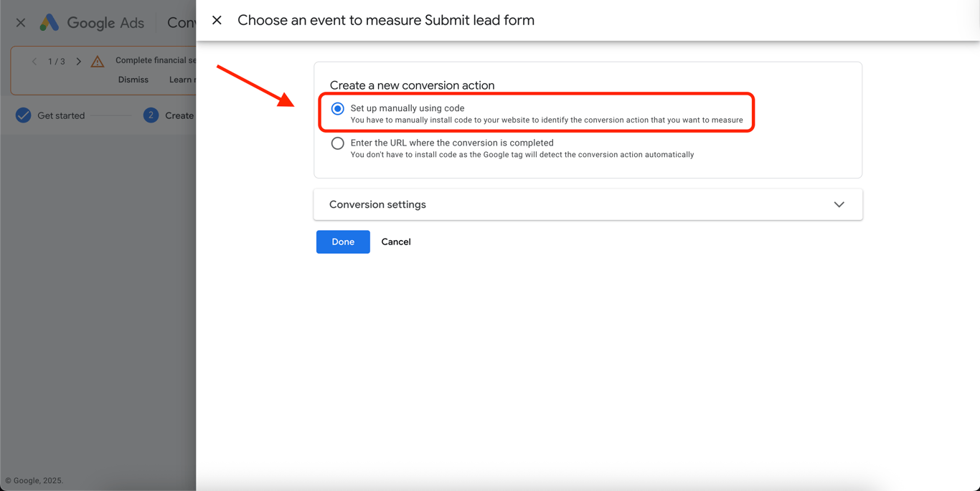980x491 pixels.
Task: Click the Google Ads wordmark text
Action: 105,23
